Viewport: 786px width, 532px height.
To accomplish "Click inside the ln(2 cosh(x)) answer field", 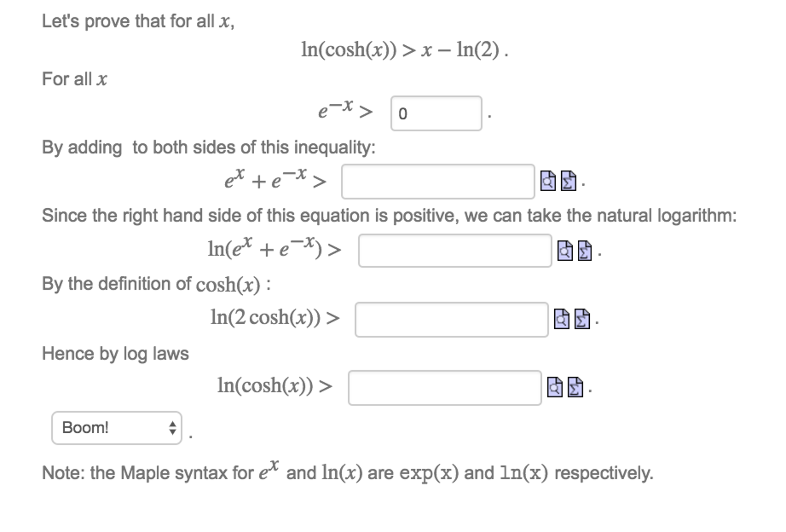I will 451,319.
